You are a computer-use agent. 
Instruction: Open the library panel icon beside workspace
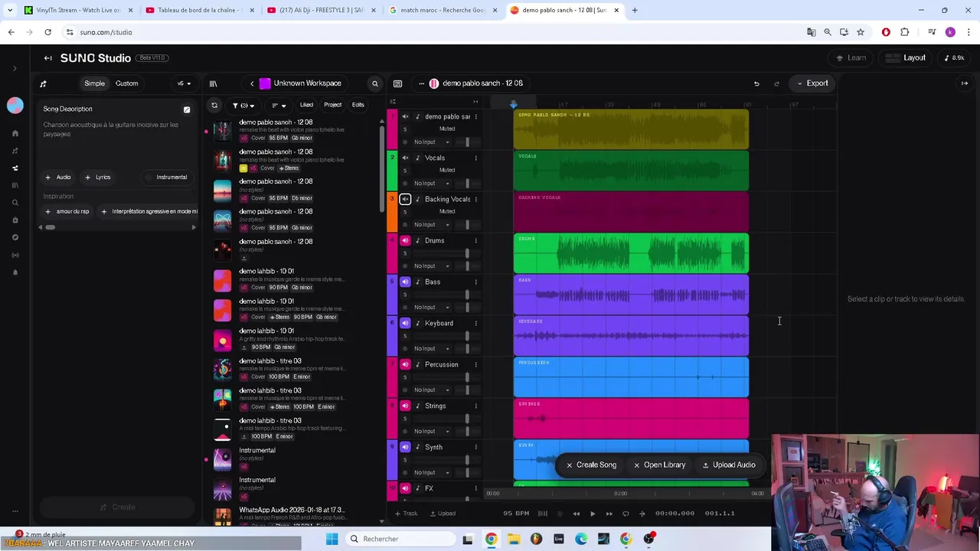coord(214,83)
